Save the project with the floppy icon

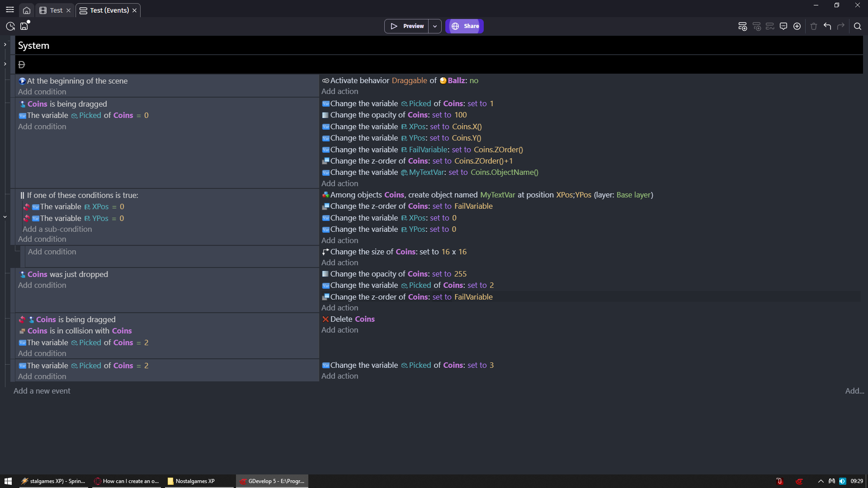(24, 26)
